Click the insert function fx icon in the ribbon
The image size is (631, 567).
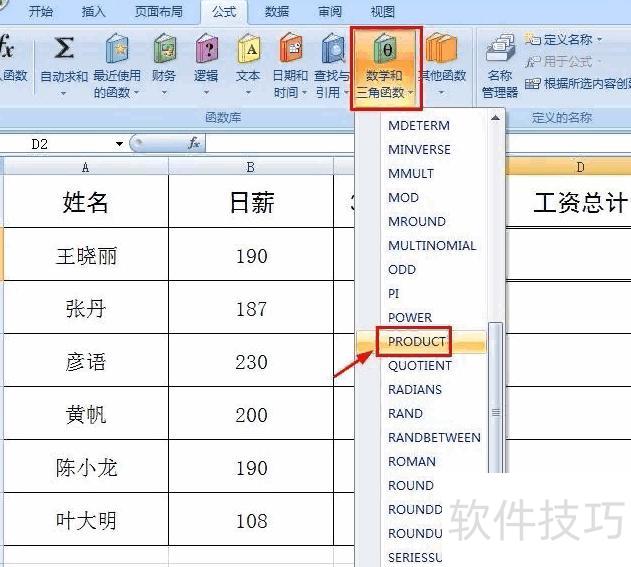point(6,46)
